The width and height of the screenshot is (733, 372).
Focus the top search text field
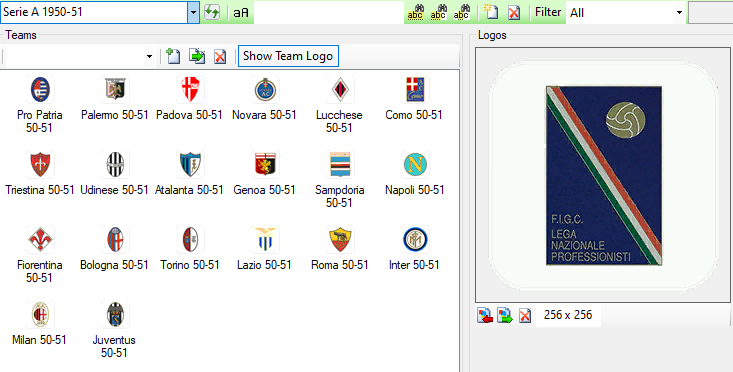tap(329, 13)
